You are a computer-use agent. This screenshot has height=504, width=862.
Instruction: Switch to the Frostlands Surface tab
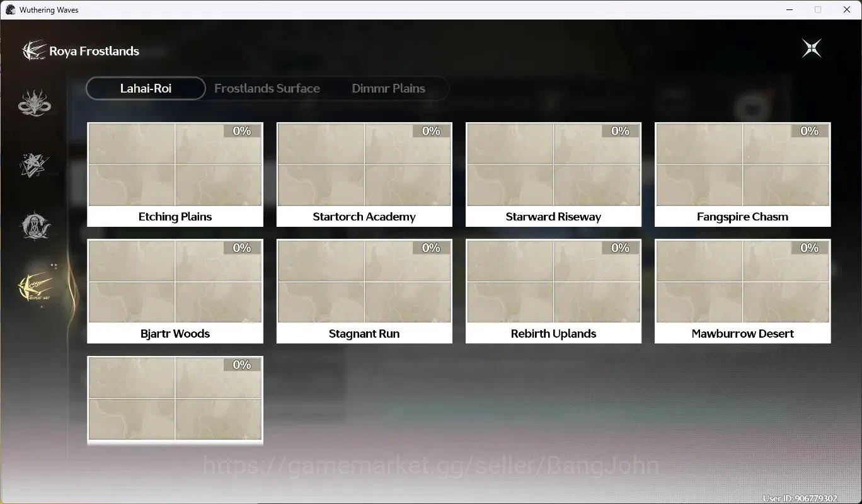pos(267,88)
